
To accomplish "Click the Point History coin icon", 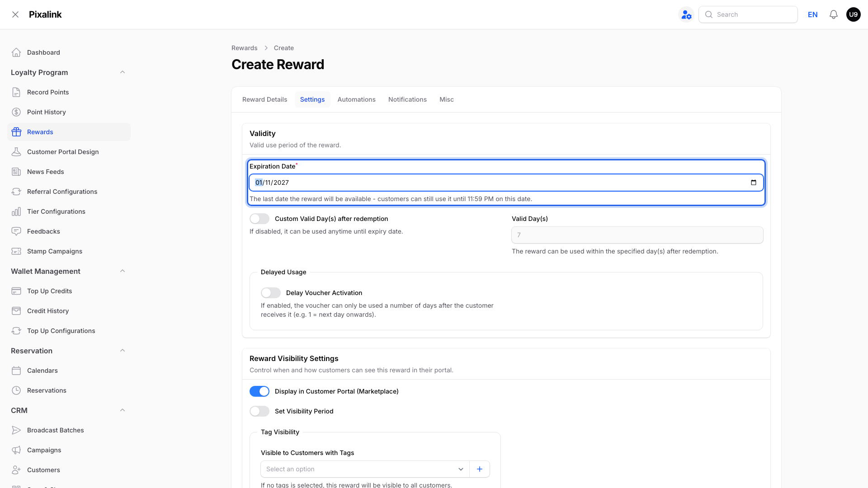I will click(16, 112).
